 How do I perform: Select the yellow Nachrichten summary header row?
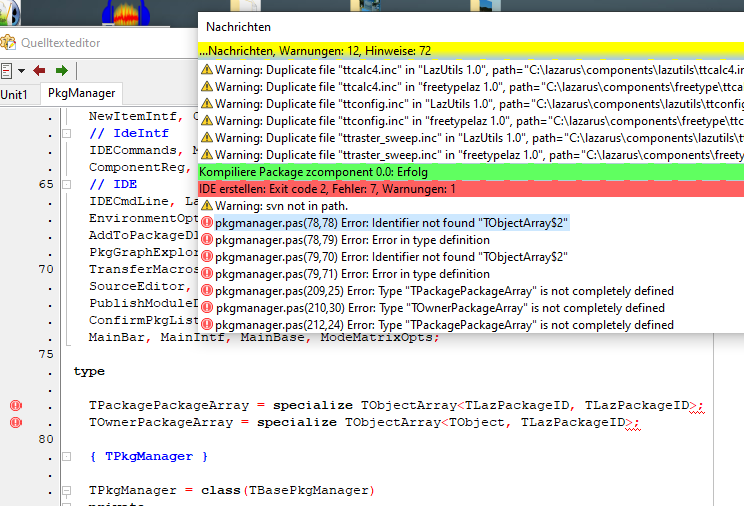pos(470,50)
